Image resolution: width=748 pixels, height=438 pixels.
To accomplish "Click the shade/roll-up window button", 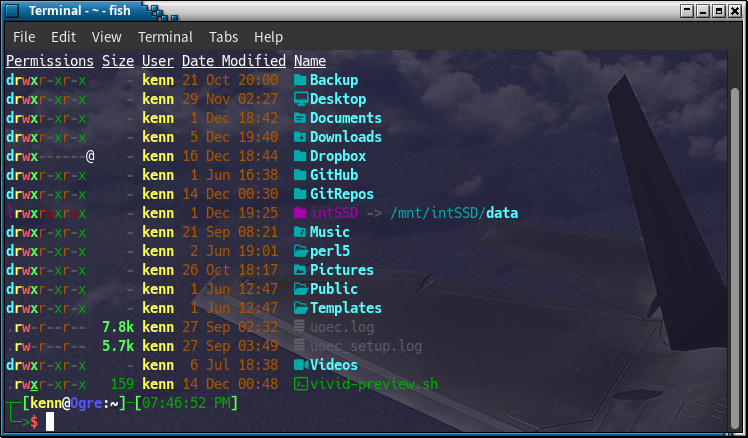I will pos(687,10).
